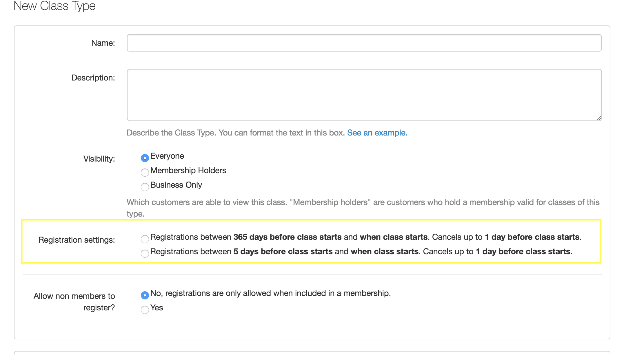
Task: Choose Business Only visibility radio button
Action: [x=145, y=187]
